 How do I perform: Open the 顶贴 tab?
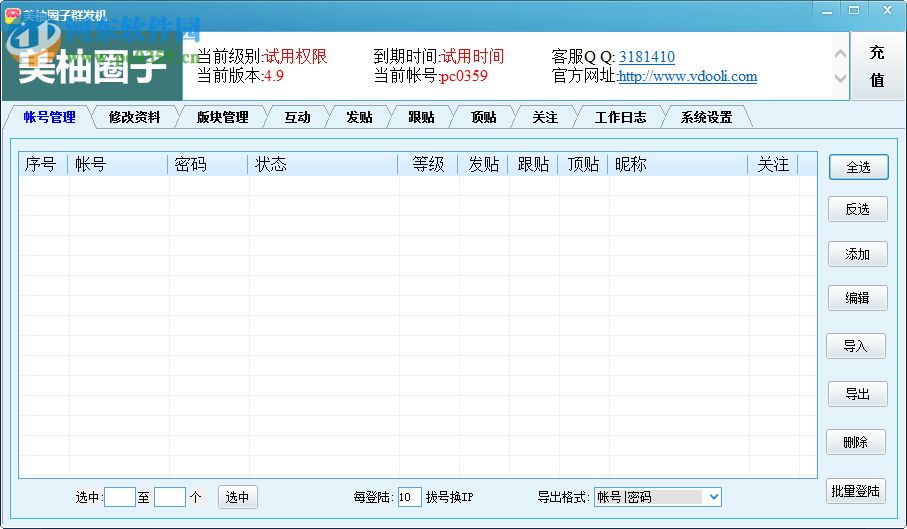484,117
